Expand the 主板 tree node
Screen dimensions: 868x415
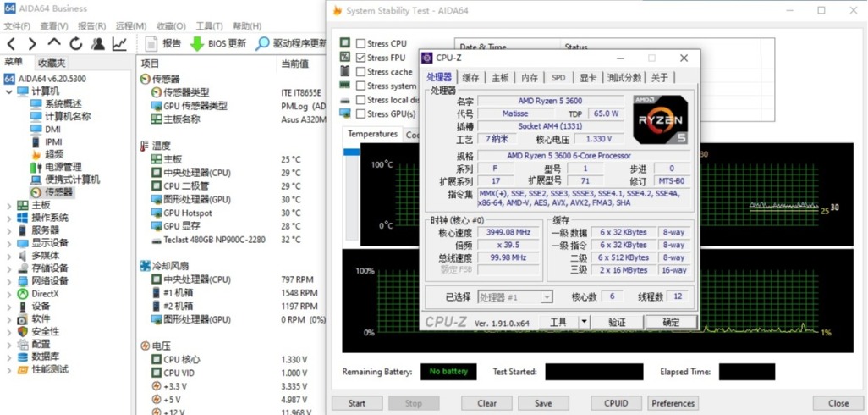point(8,205)
